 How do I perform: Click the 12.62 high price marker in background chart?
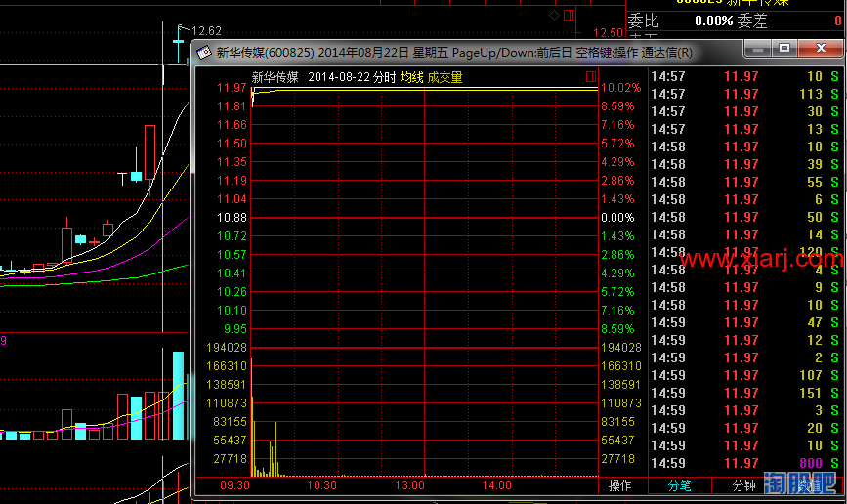click(206, 31)
